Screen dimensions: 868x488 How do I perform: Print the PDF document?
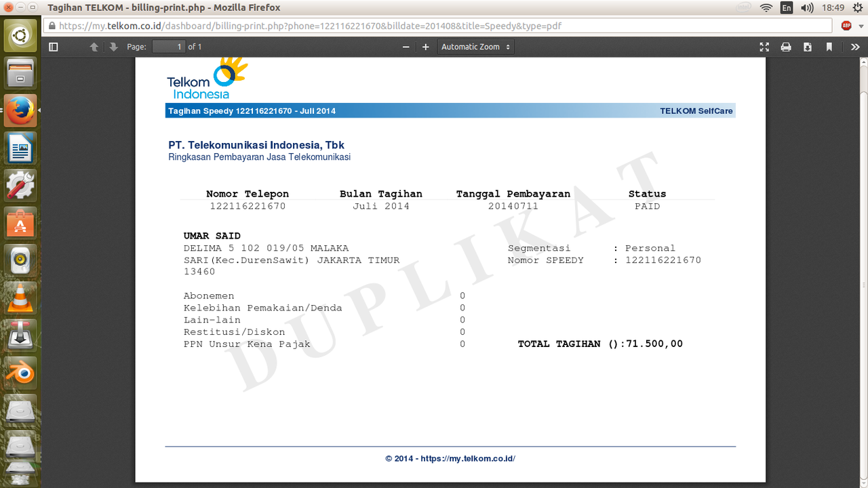(786, 47)
